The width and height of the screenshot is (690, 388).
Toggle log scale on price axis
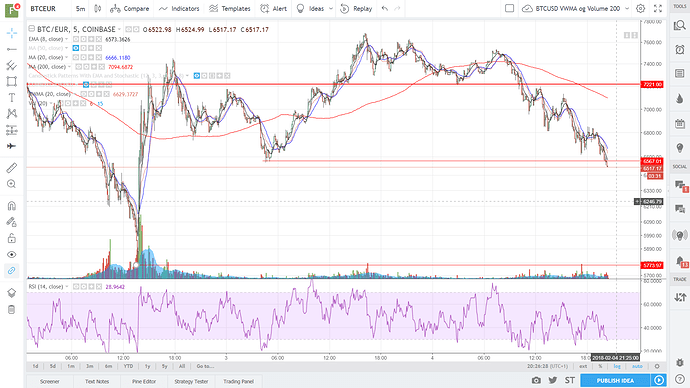[x=617, y=366]
